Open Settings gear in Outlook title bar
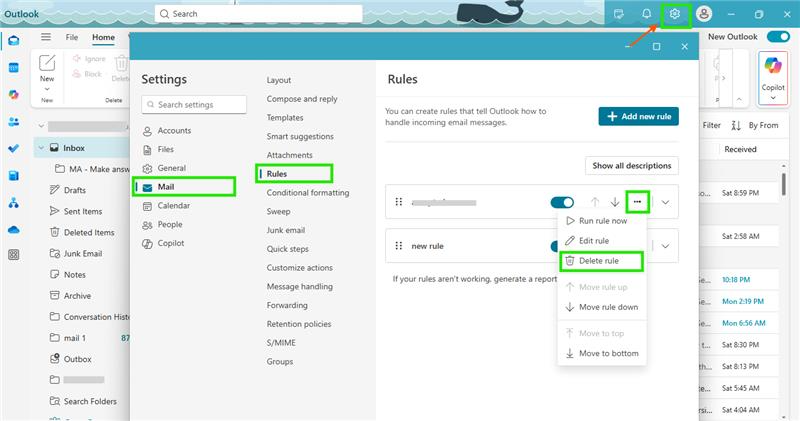 674,14
